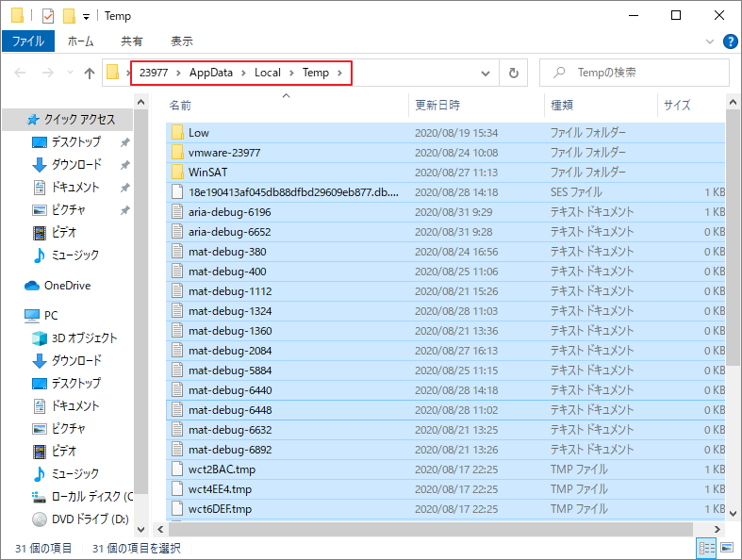This screenshot has width=742, height=560.
Task: Click navigation pane scrollbar down arrow
Action: click(x=141, y=529)
